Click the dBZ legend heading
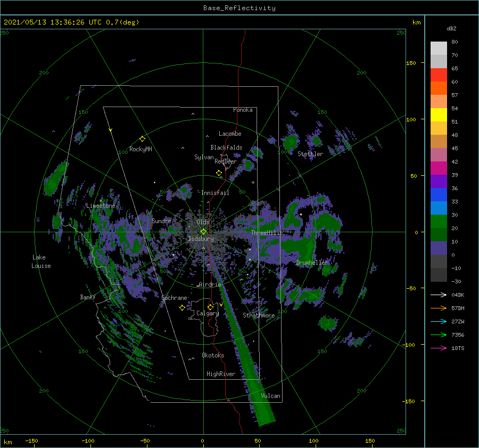 451,28
